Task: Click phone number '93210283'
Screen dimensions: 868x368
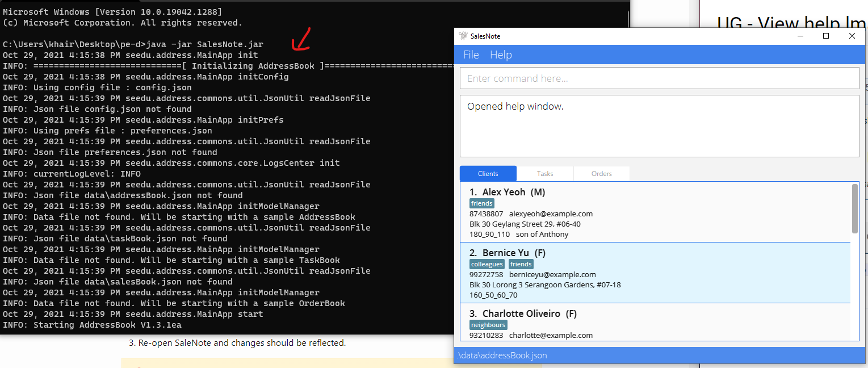Action: 486,335
